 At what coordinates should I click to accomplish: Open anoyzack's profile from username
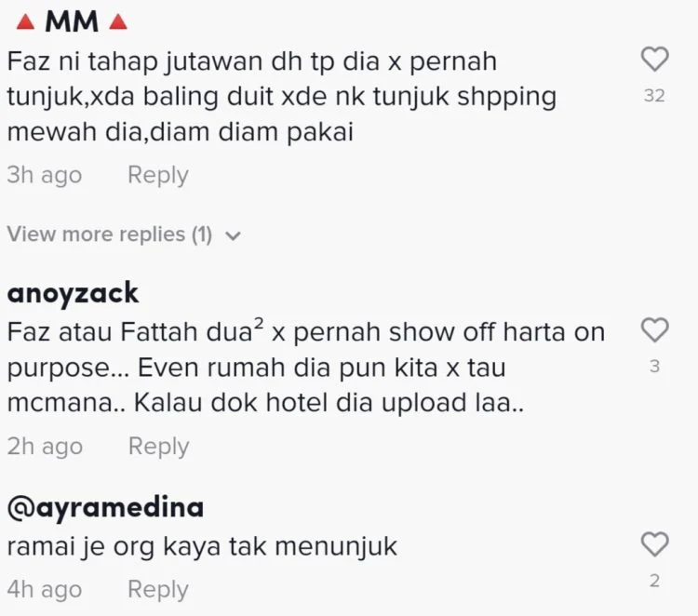(x=73, y=294)
